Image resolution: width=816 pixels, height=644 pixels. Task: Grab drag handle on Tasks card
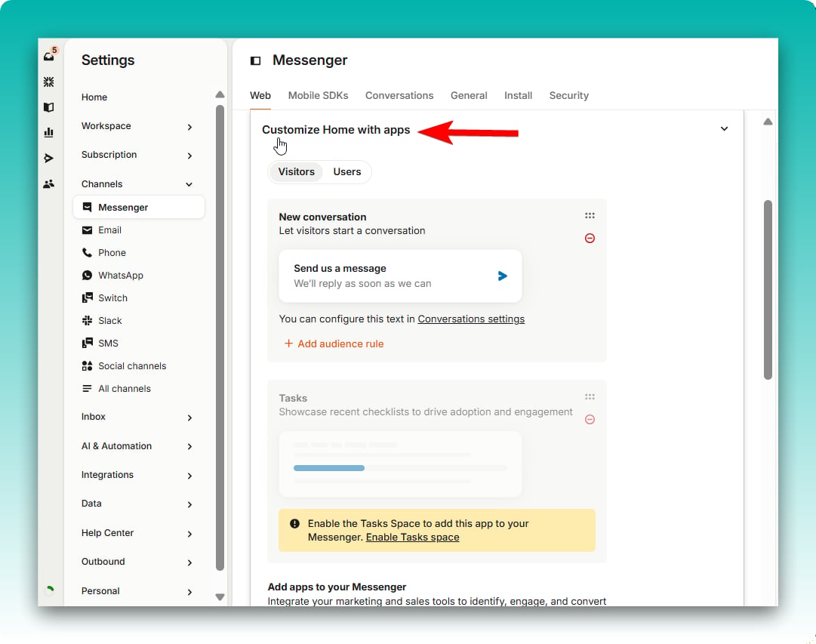point(590,396)
